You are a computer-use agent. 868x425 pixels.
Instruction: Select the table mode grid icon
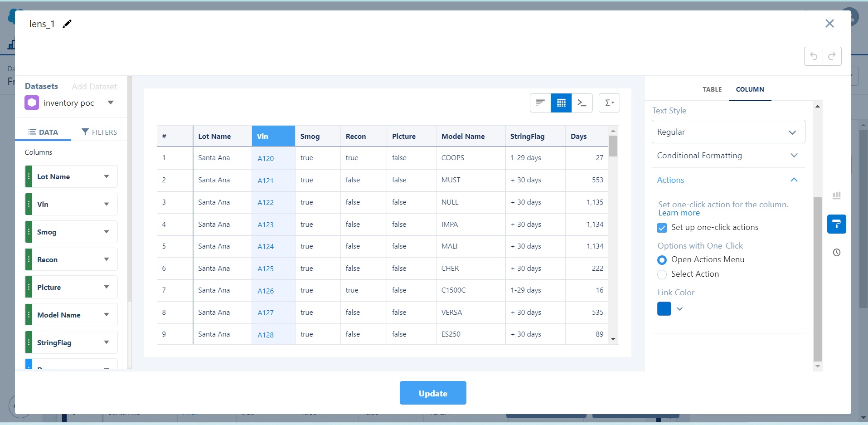pos(561,103)
